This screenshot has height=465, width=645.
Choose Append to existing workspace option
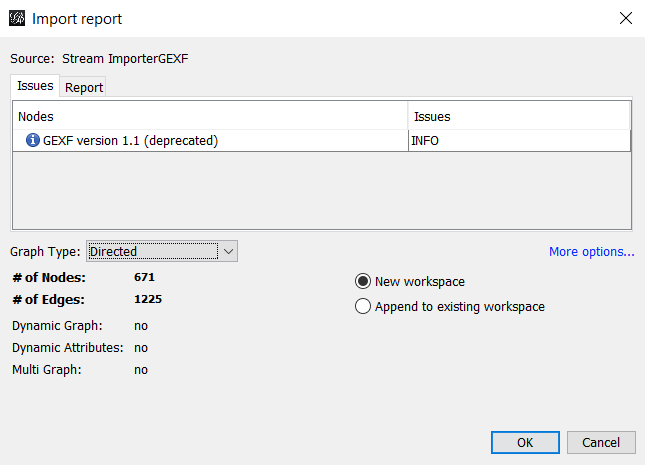(363, 307)
